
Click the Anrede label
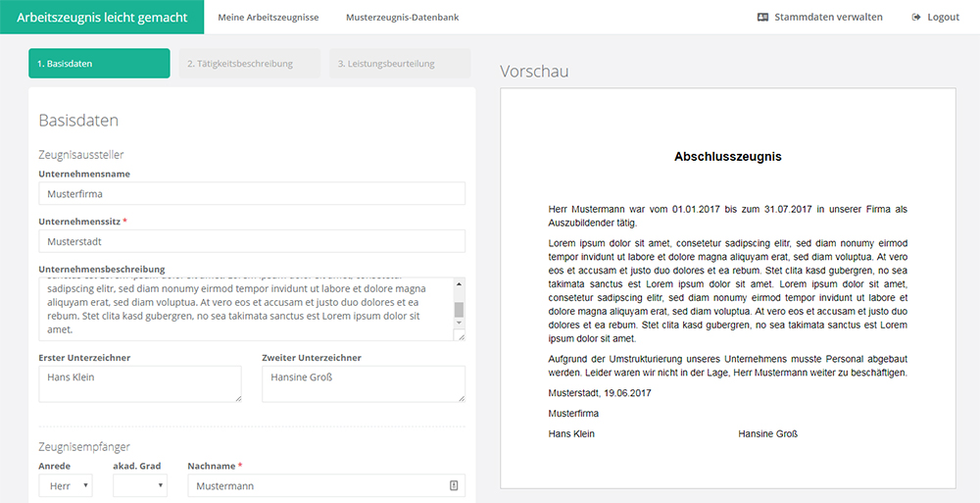point(54,466)
